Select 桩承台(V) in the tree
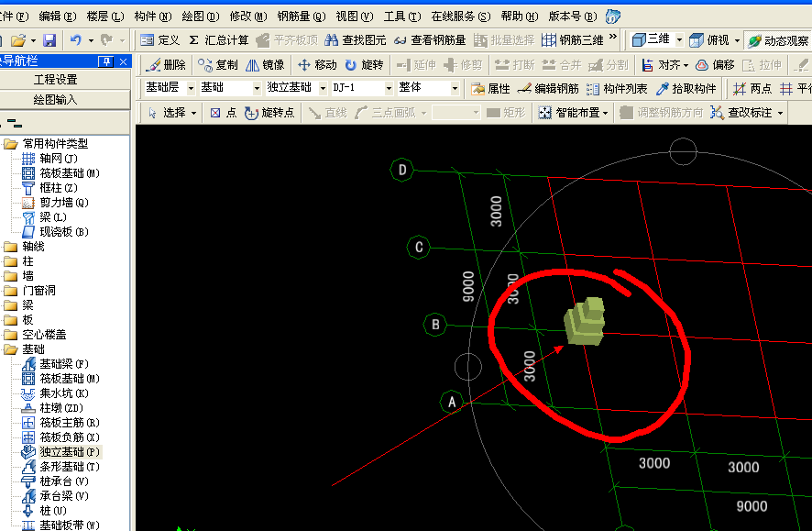Screen dimensions: 812x531 55,481
